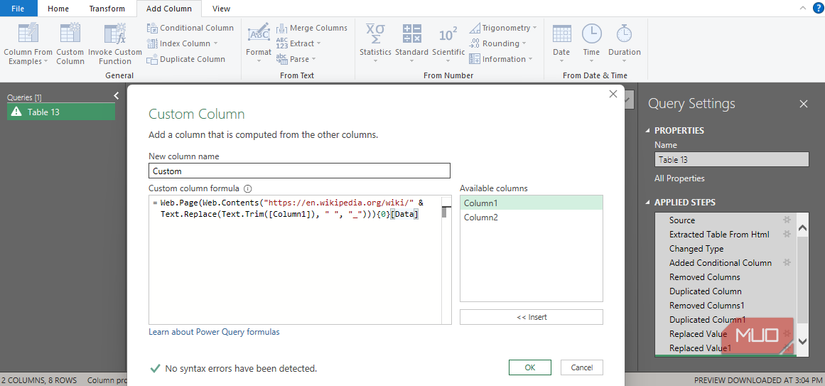Image resolution: width=825 pixels, height=386 pixels.
Task: Switch to the Home tab
Action: click(x=58, y=8)
